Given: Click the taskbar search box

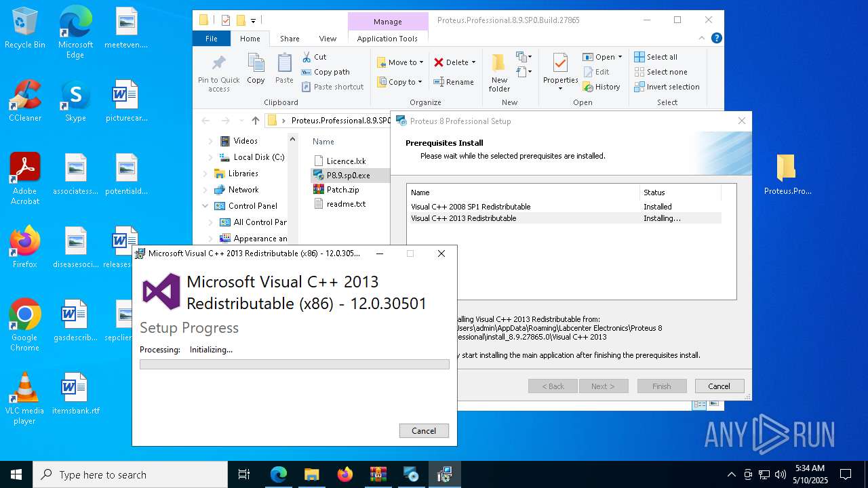Looking at the screenshot, I should click(130, 474).
